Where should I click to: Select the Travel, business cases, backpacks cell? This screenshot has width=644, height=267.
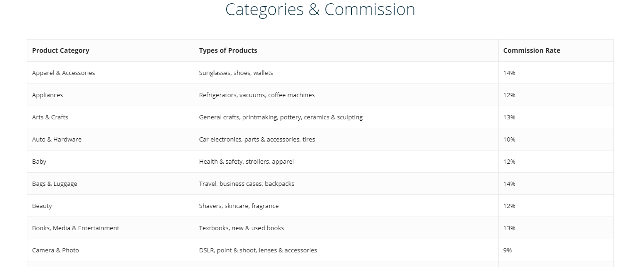point(346,184)
